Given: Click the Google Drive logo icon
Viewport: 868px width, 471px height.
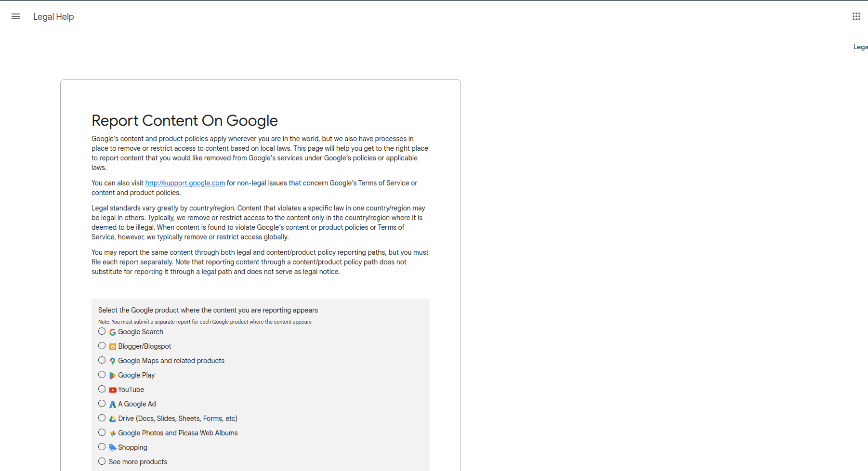Looking at the screenshot, I should (x=112, y=419).
